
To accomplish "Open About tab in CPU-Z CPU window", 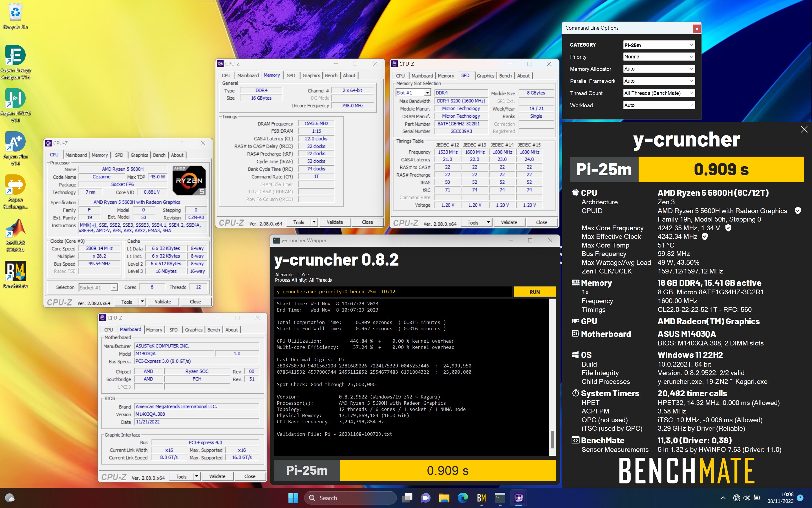I will pos(177,155).
